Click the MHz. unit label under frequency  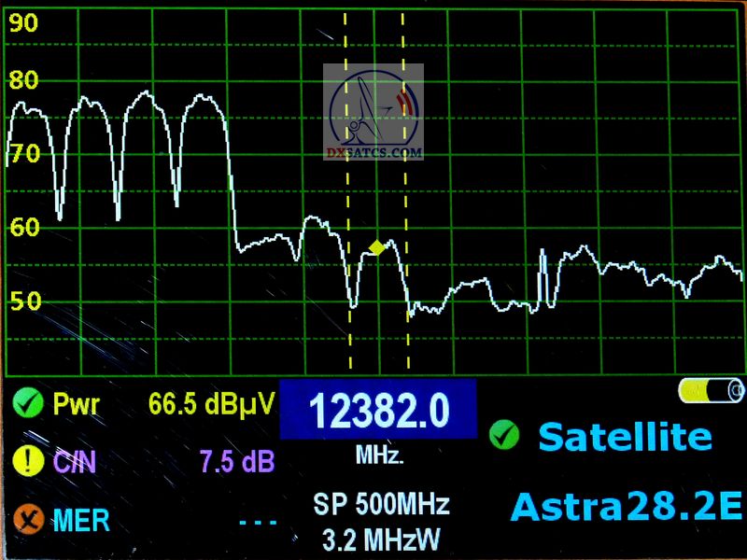(x=379, y=456)
